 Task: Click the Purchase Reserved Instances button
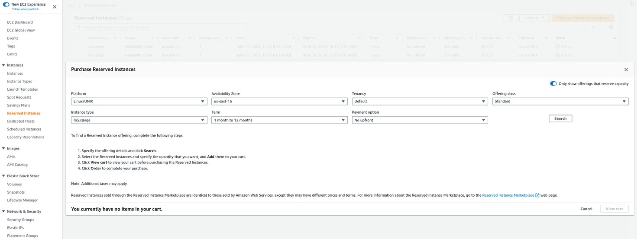click(x=583, y=18)
